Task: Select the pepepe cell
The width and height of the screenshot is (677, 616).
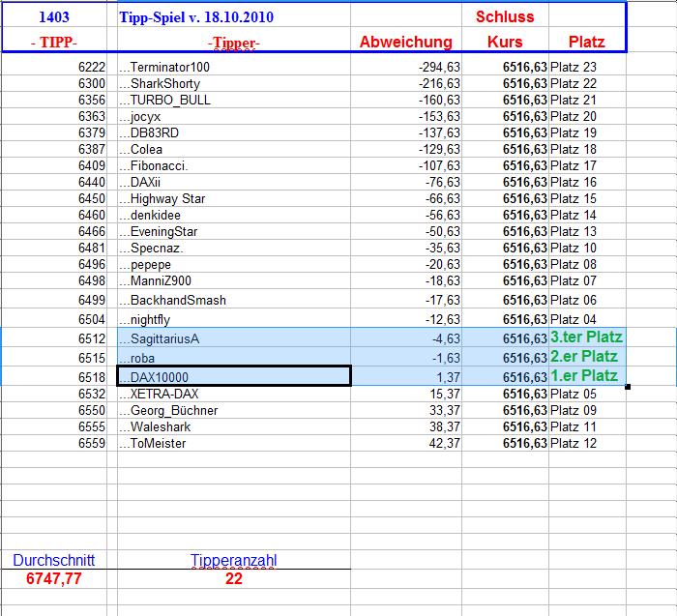Action: [x=234, y=264]
